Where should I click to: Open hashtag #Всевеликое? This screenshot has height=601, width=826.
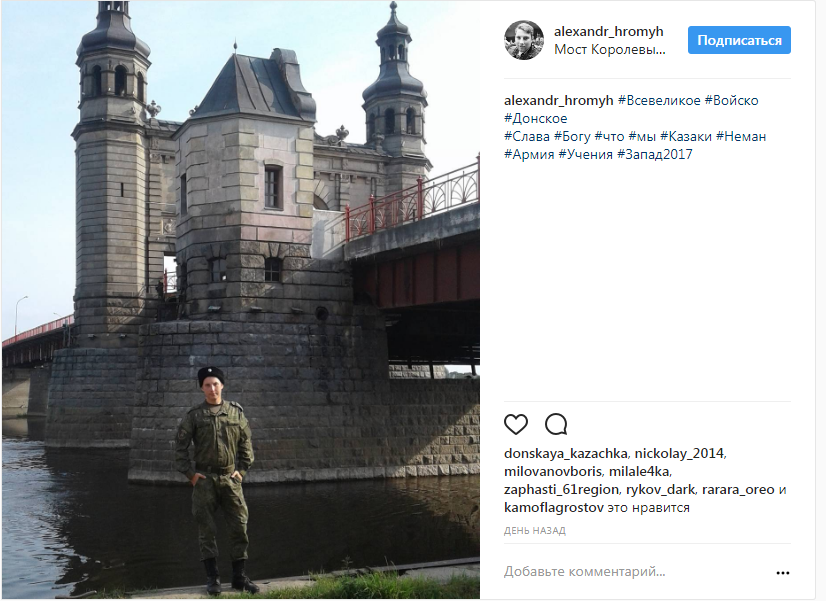[x=659, y=100]
